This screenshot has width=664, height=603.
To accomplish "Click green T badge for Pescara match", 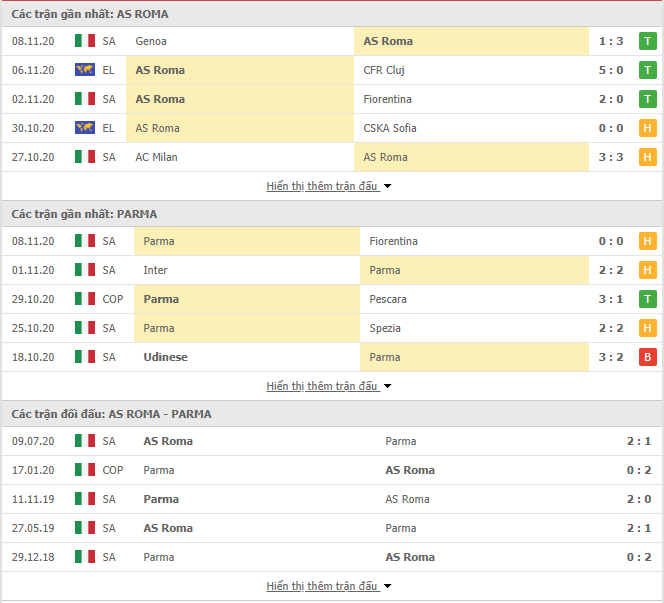I will click(x=647, y=299).
